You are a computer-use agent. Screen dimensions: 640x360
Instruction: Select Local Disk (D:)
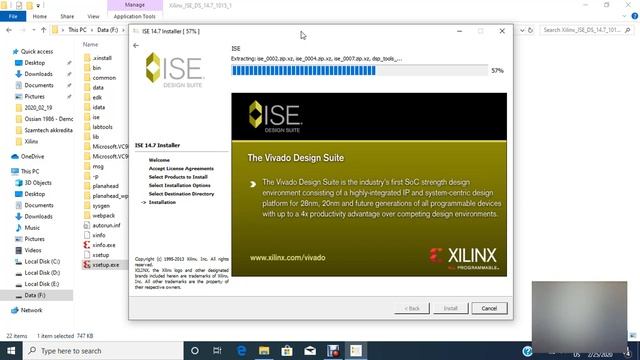(x=42, y=273)
